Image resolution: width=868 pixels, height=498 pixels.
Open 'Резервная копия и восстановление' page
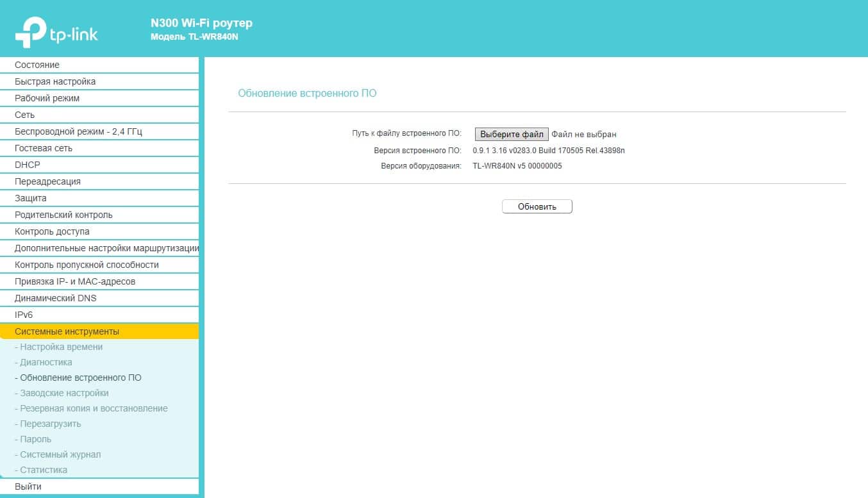tap(94, 408)
